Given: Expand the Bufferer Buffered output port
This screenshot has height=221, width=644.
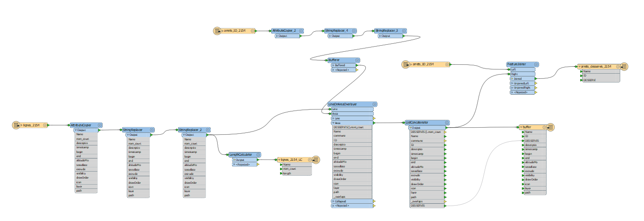Looking at the screenshot, I should [x=333, y=65].
